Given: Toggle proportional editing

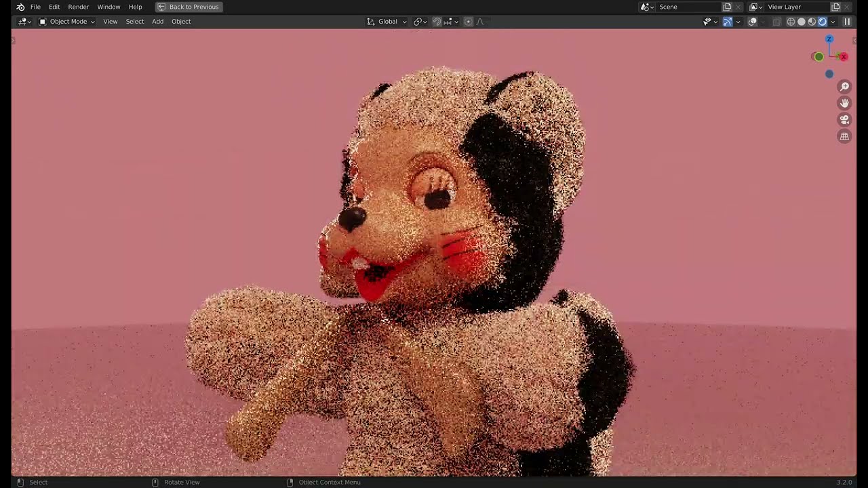Looking at the screenshot, I should [x=468, y=22].
